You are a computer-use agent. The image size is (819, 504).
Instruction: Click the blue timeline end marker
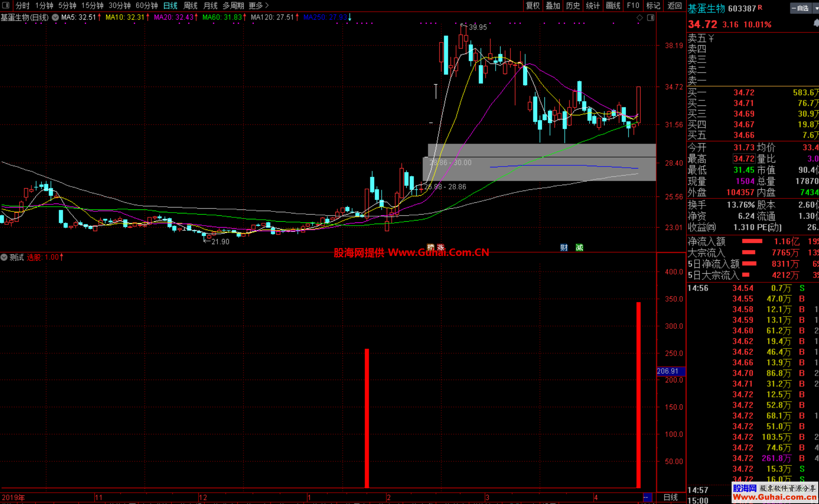pos(647,497)
